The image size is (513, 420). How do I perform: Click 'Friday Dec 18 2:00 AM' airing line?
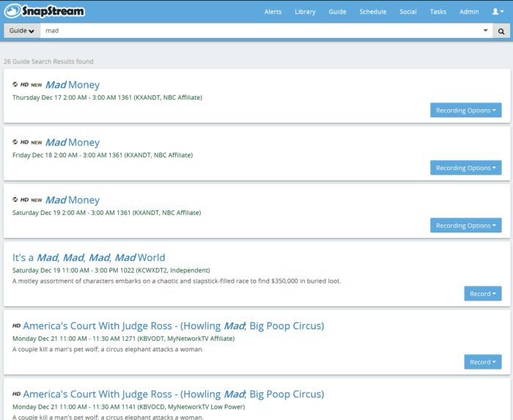pyautogui.click(x=103, y=155)
